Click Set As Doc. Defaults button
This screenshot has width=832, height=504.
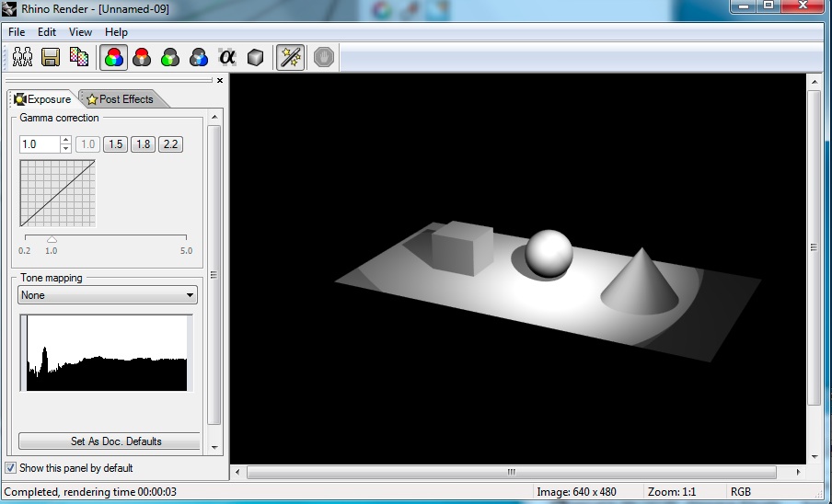(110, 441)
